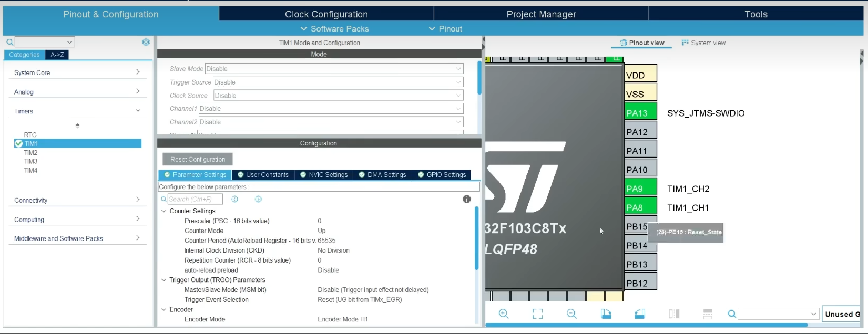Expand the Connectivity category
The image size is (868, 334).
click(x=77, y=200)
